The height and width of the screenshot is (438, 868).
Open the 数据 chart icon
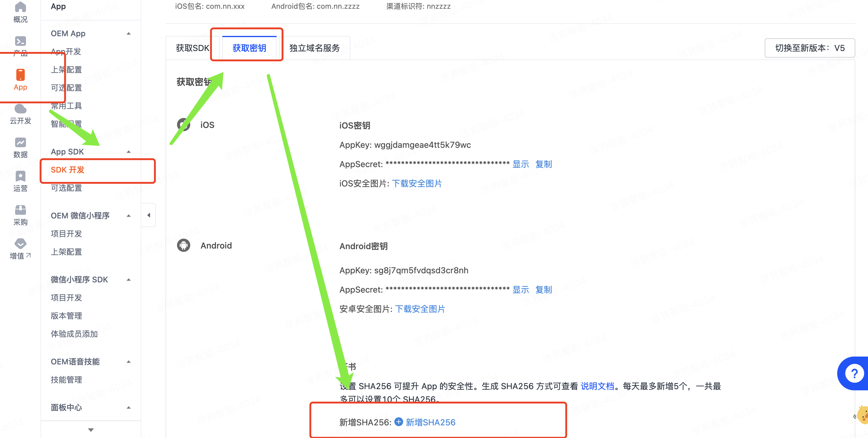point(20,142)
